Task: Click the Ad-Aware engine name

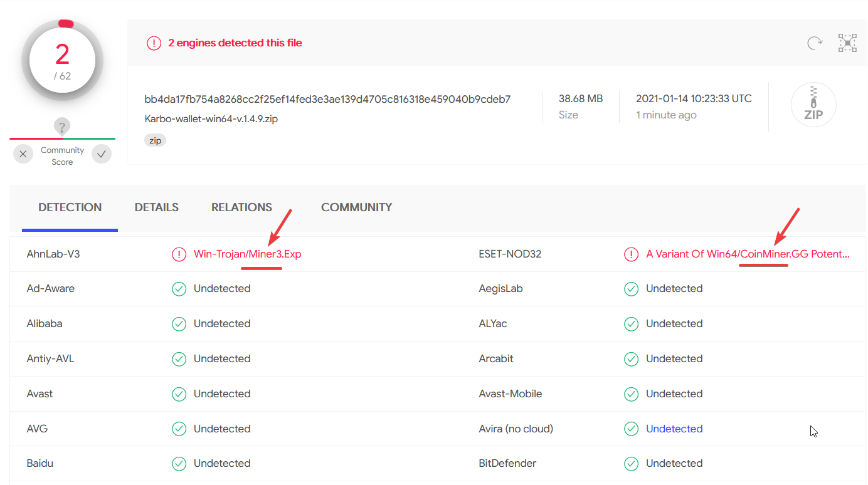Action: click(x=50, y=289)
